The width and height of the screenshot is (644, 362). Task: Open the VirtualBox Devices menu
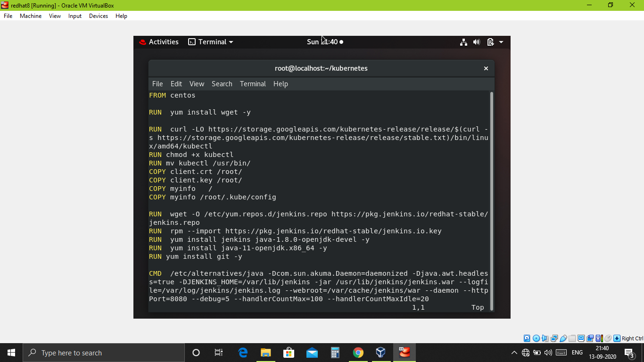(99, 16)
